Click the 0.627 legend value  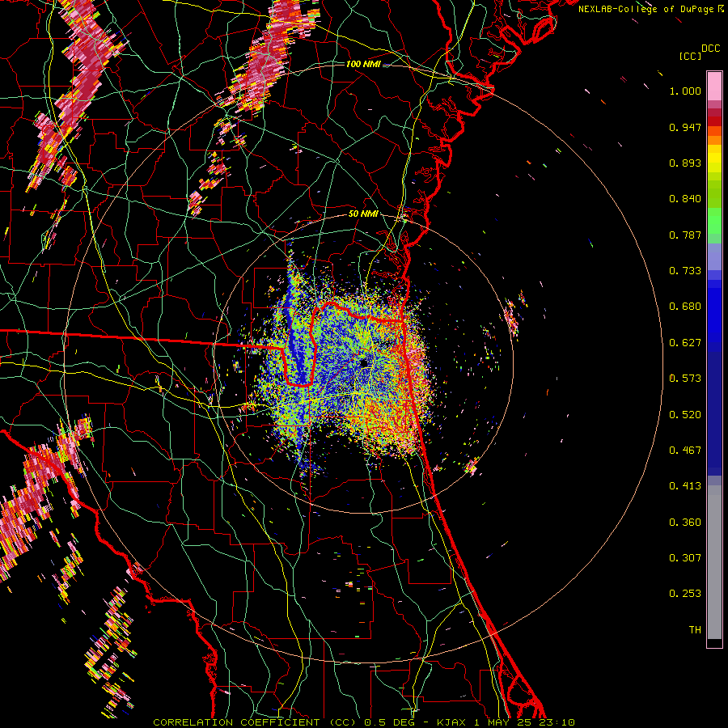click(685, 343)
